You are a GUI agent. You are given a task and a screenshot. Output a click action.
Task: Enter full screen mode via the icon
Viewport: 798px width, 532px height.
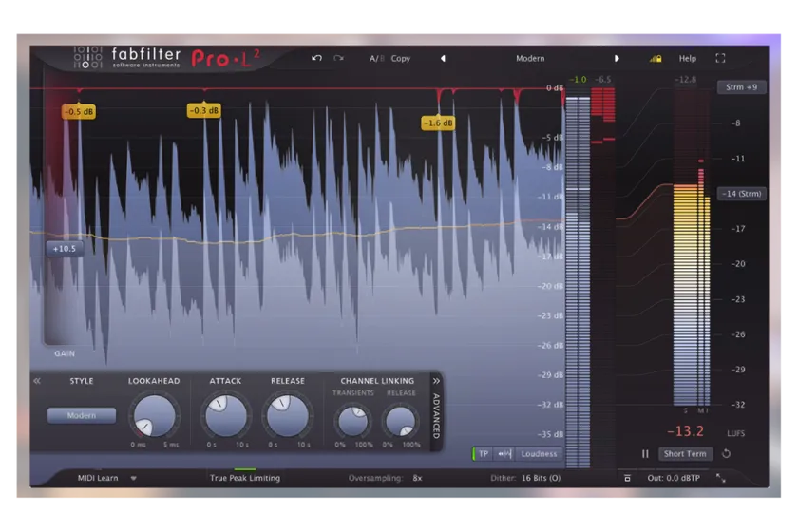pos(720,58)
